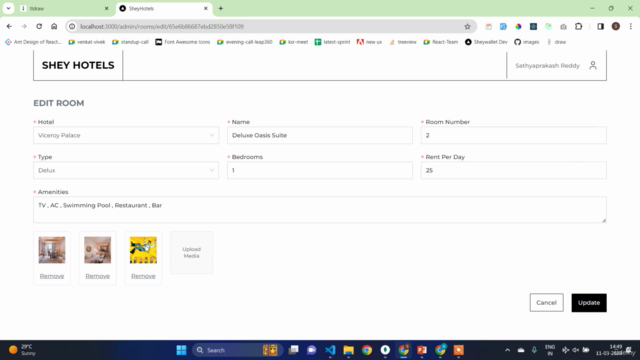Bookmark this page with the star icon
640x360 pixels.
467,27
